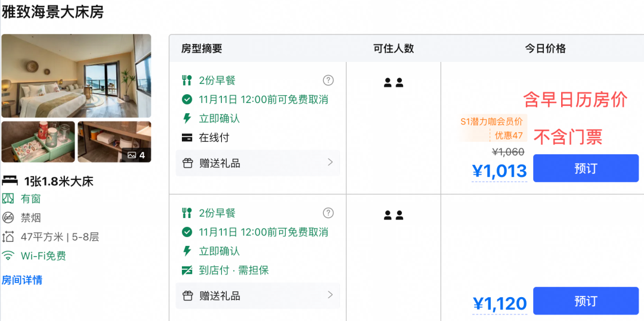
Task: Book the ¥1,120 room with 预订 button
Action: point(586,301)
